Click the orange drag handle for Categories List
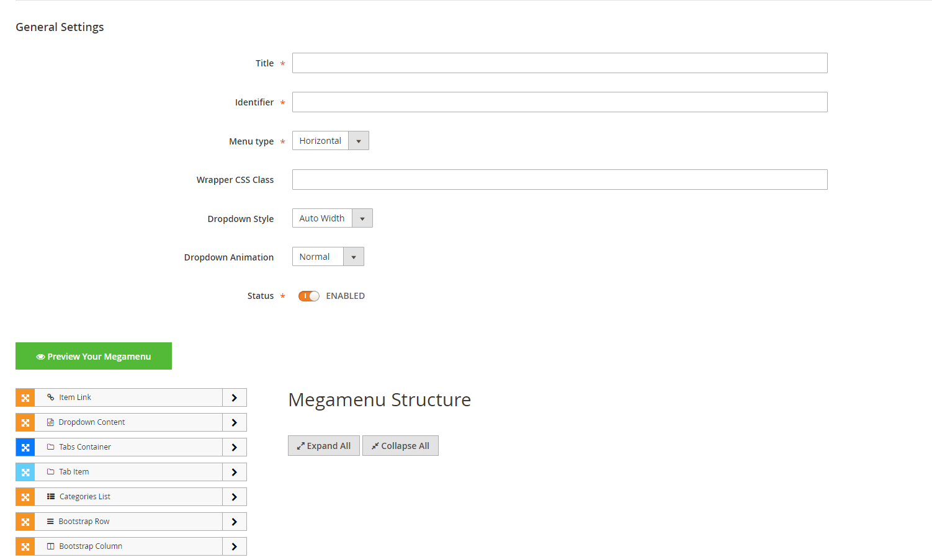 click(x=25, y=497)
